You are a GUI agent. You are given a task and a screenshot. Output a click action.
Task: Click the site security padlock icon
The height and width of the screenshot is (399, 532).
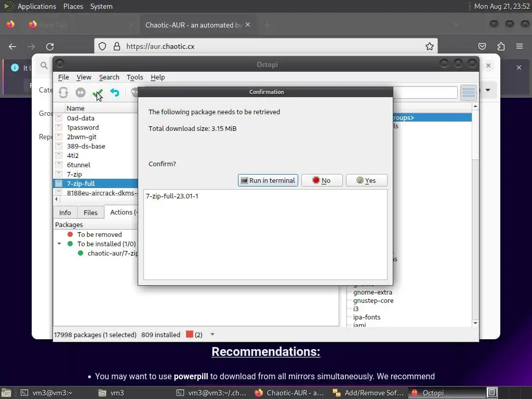click(x=117, y=46)
